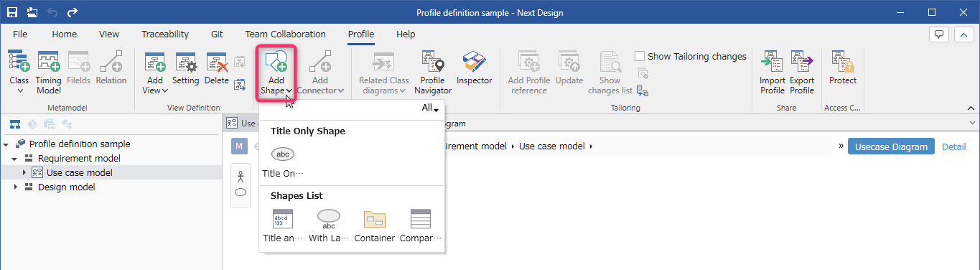Open the Inspector tool

point(475,68)
